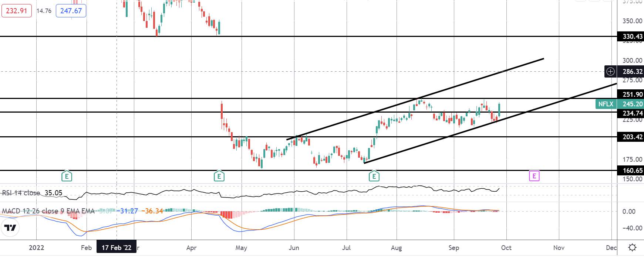Click the blue buy price 247.67

point(71,11)
